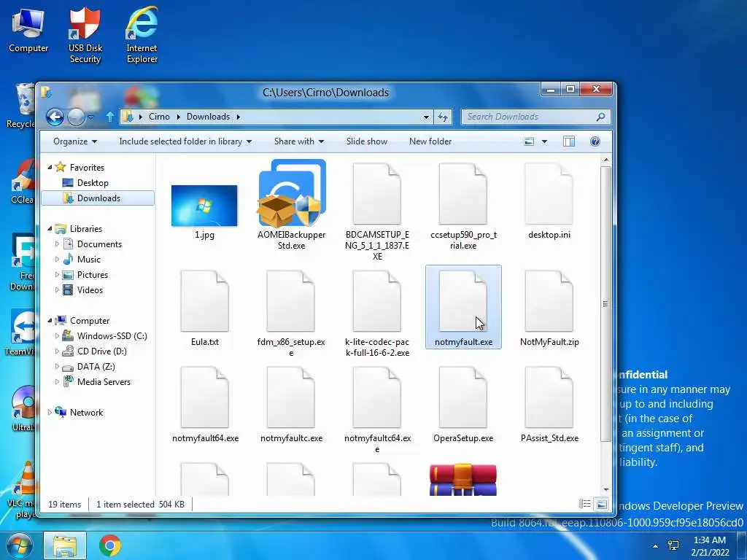The width and height of the screenshot is (747, 560).
Task: Change your view icon button
Action: click(x=529, y=141)
